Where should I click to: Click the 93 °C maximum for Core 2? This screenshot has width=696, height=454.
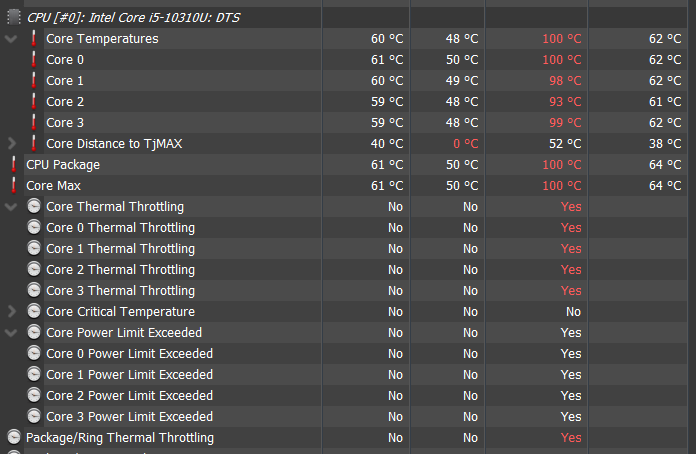pyautogui.click(x=565, y=102)
